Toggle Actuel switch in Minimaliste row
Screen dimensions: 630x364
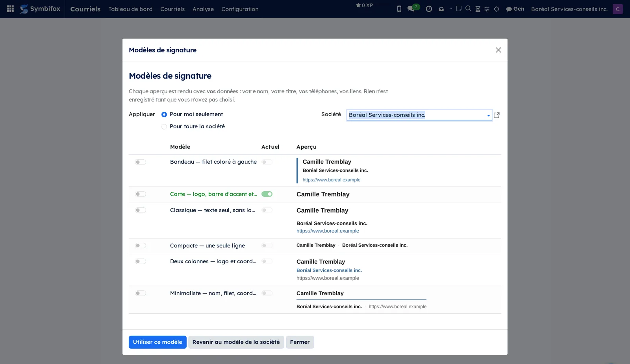(x=267, y=293)
